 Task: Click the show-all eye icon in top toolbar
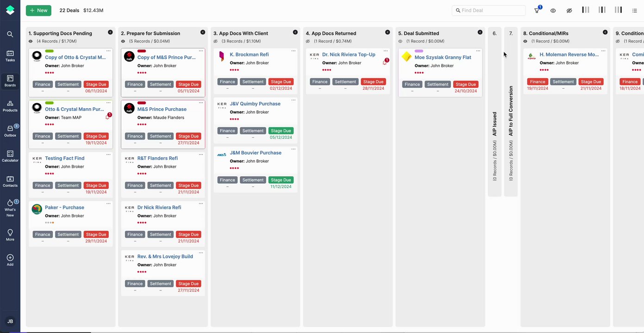553,10
